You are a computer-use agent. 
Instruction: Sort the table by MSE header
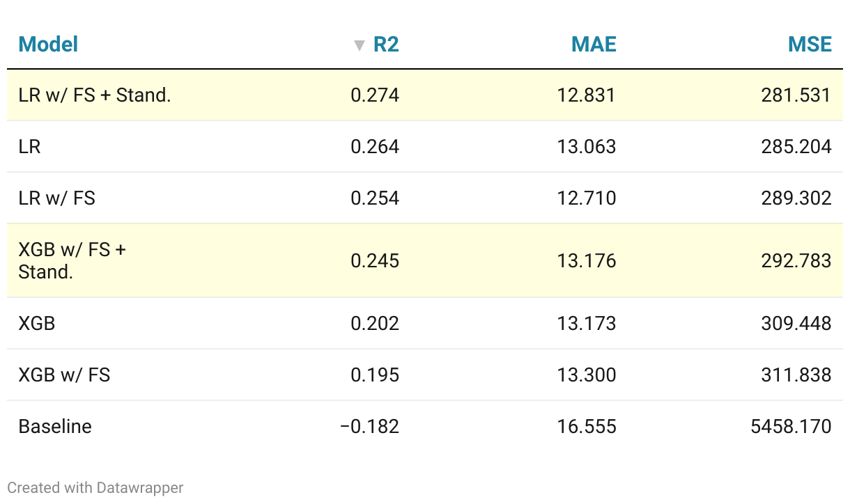click(810, 45)
